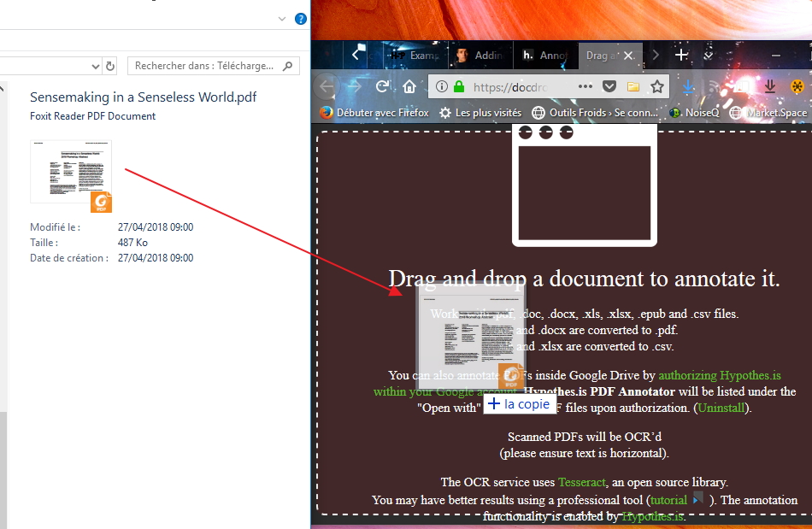812x529 pixels.
Task: Reload the current page in Firefox
Action: 382,86
